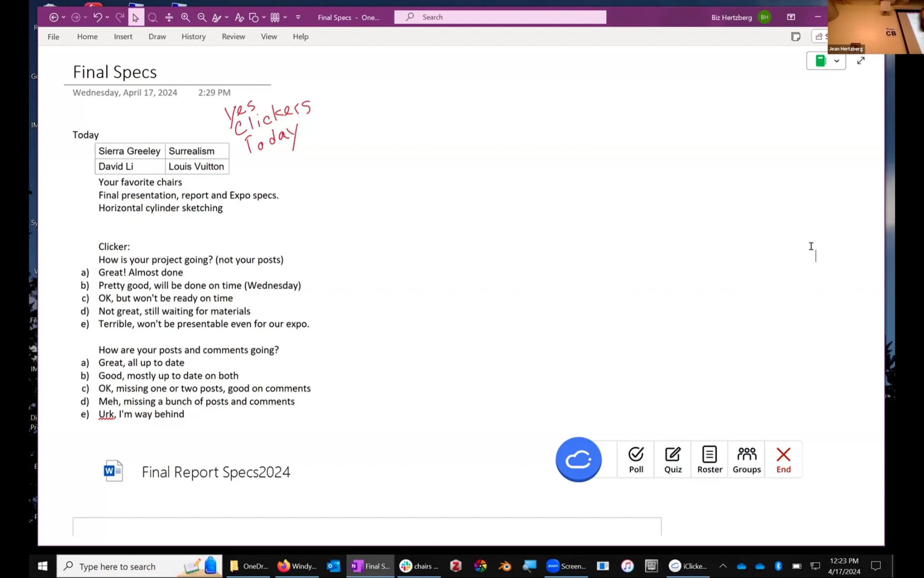Open iClicker Groups
This screenshot has height=578, width=924.
point(747,460)
